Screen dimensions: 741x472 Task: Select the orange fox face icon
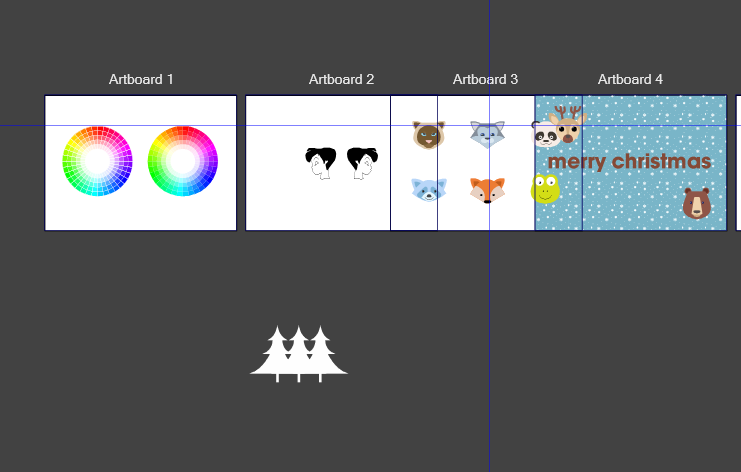pyautogui.click(x=487, y=189)
